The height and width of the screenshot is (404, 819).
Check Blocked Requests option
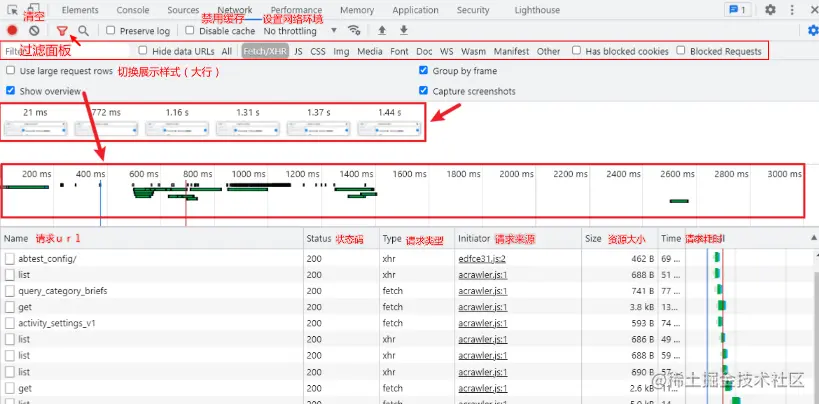pos(681,50)
